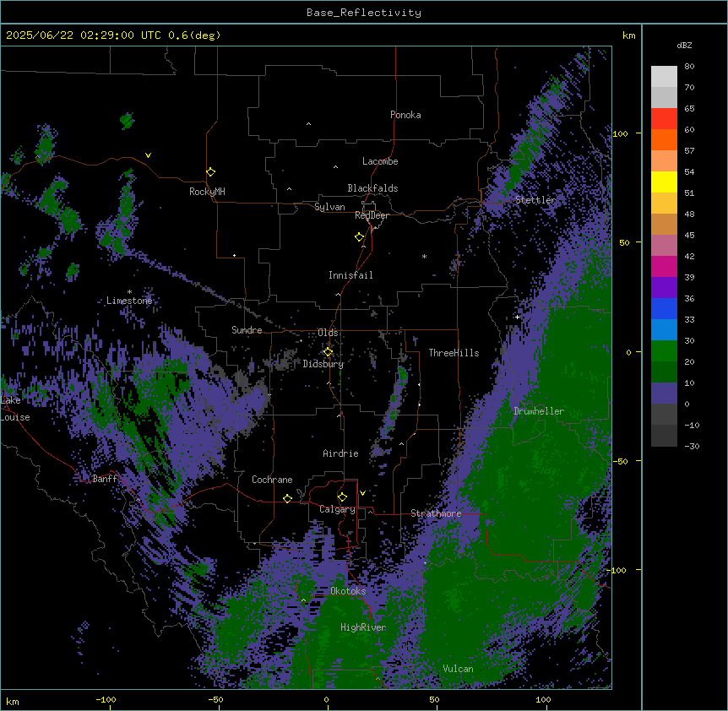Click the RedDeer city label
Screen dimensions: 728x711
(372, 215)
